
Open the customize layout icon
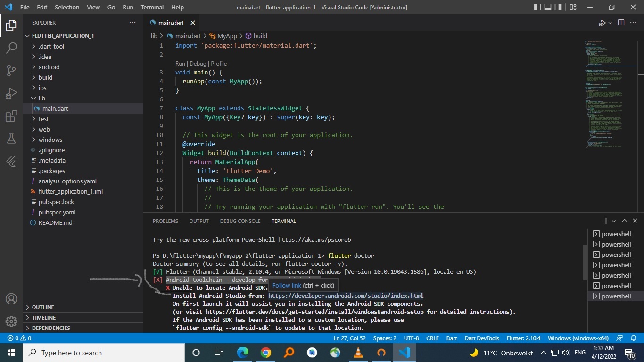[x=573, y=7]
